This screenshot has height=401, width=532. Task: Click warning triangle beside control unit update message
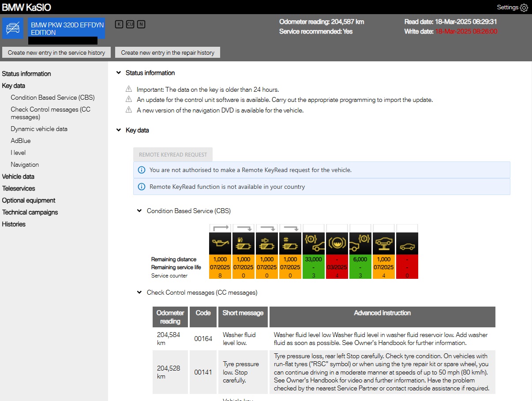129,100
